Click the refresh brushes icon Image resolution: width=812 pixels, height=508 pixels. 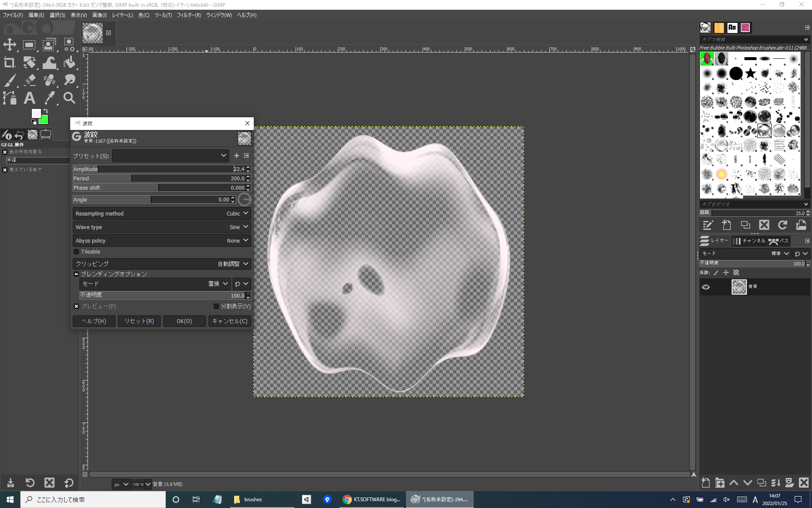(x=782, y=225)
